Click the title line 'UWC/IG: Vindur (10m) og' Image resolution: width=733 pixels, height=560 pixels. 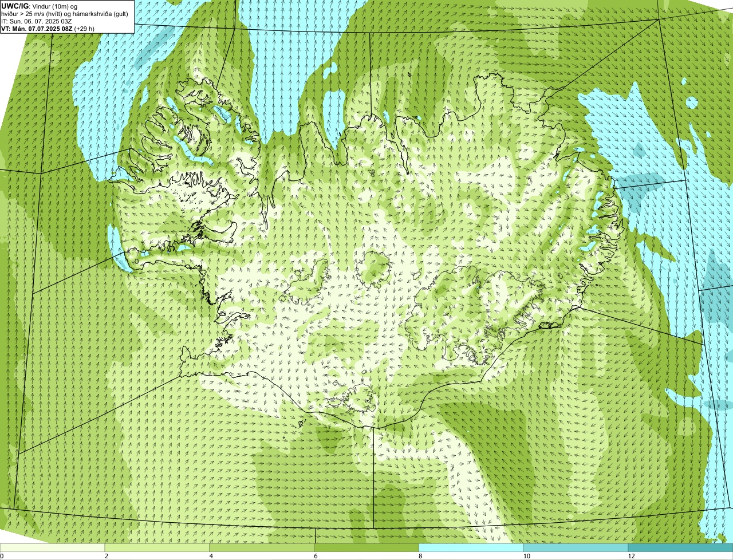[x=40, y=6]
